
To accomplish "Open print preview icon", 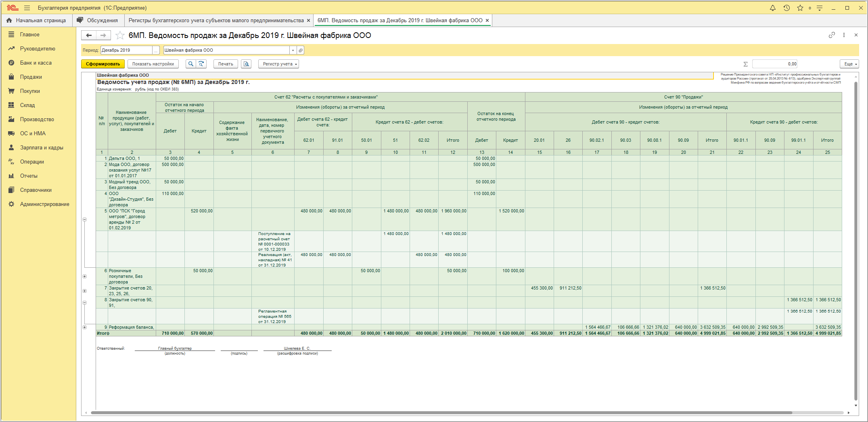I will (x=246, y=64).
